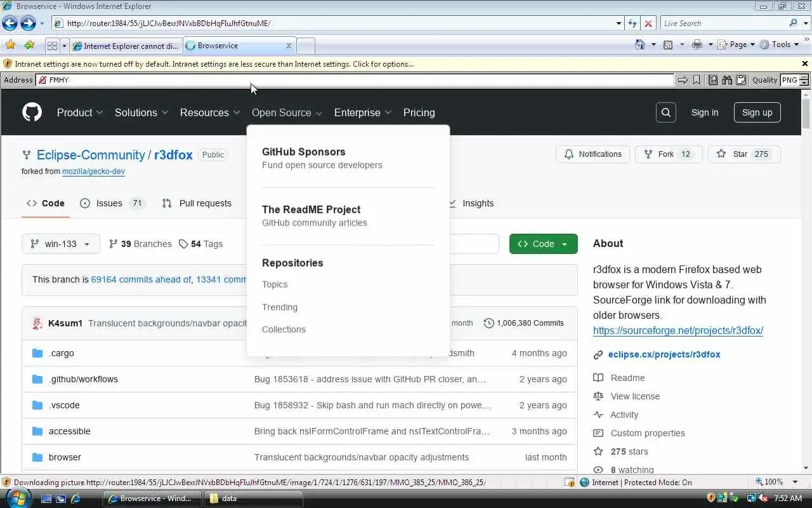This screenshot has height=508, width=812.
Task: Click the IE Refresh button
Action: pos(632,23)
